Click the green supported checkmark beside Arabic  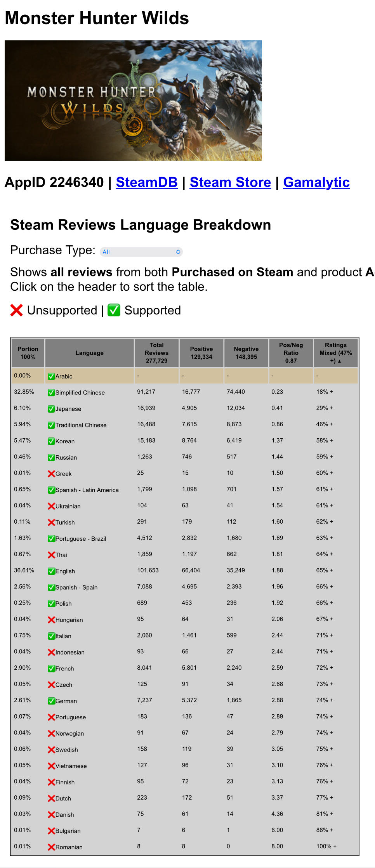pyautogui.click(x=51, y=376)
